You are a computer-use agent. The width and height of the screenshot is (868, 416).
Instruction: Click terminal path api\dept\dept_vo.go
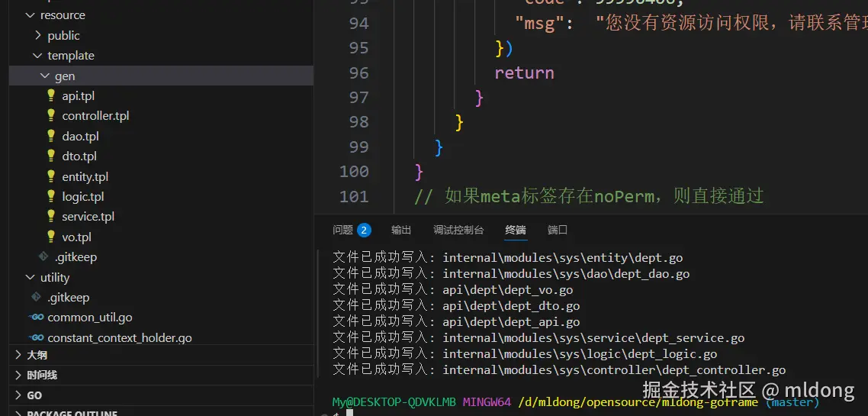508,290
